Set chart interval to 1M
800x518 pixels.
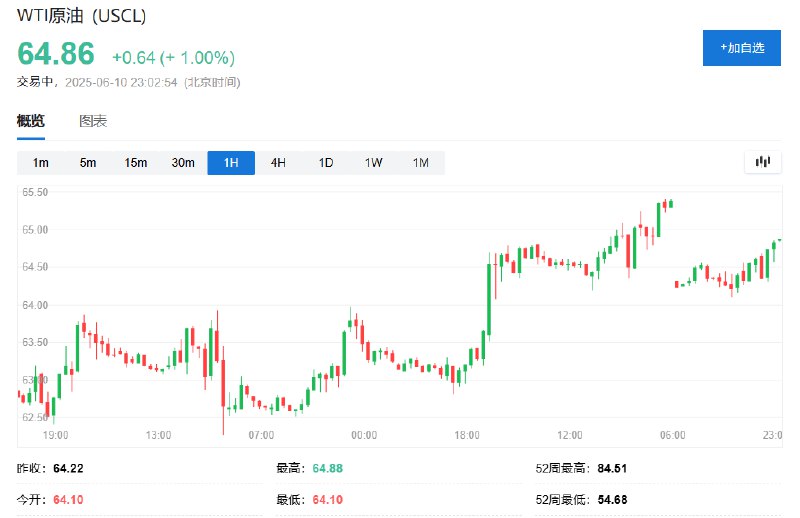coord(420,163)
